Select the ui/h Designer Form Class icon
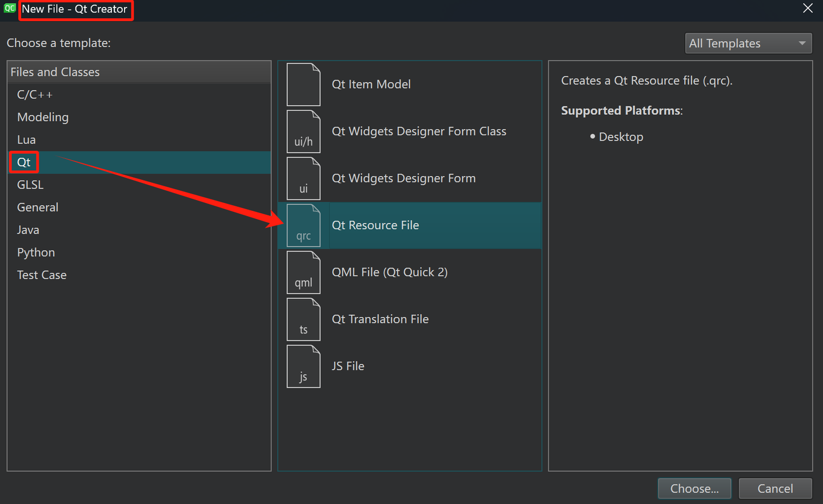 click(303, 131)
